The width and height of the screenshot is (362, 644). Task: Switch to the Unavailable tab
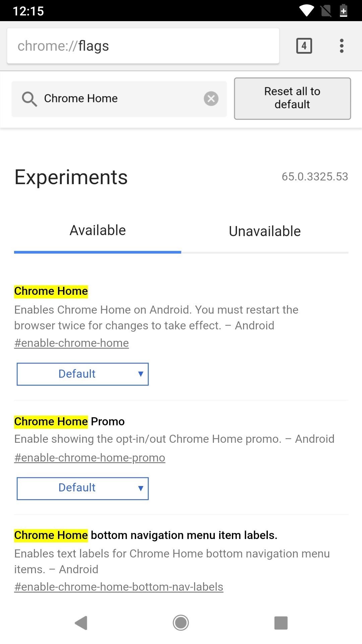click(264, 231)
